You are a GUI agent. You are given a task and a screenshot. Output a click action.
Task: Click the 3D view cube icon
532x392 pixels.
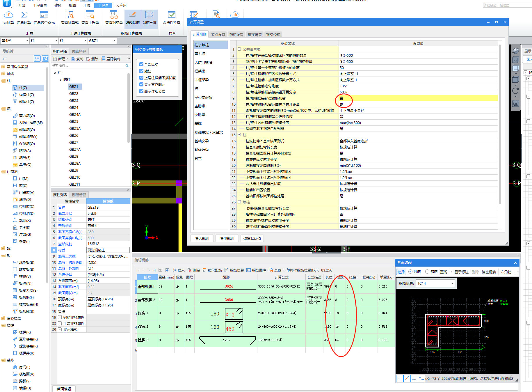[516, 60]
